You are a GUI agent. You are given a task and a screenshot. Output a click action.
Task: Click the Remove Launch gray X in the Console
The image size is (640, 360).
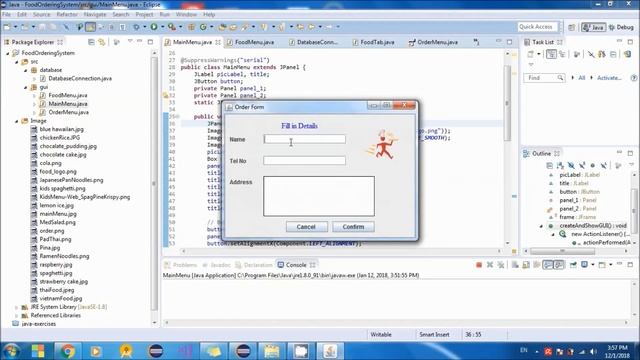[490, 265]
